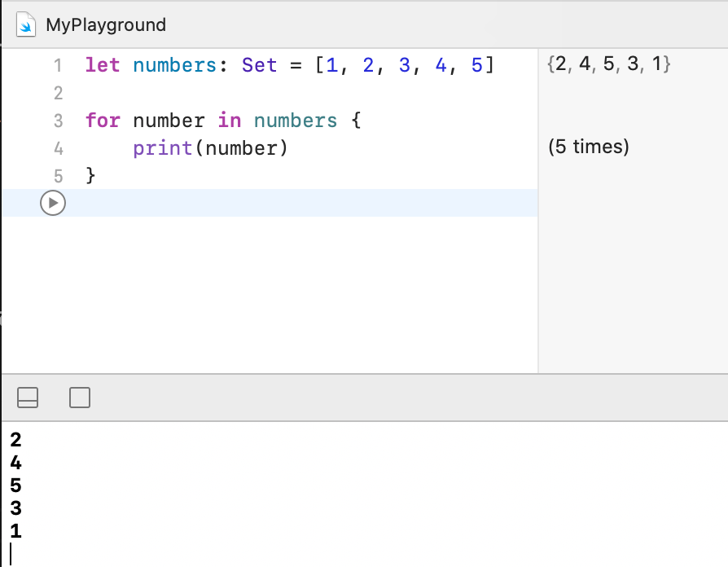Click the last console output line '1'
Image resolution: width=728 pixels, height=567 pixels.
coord(15,532)
